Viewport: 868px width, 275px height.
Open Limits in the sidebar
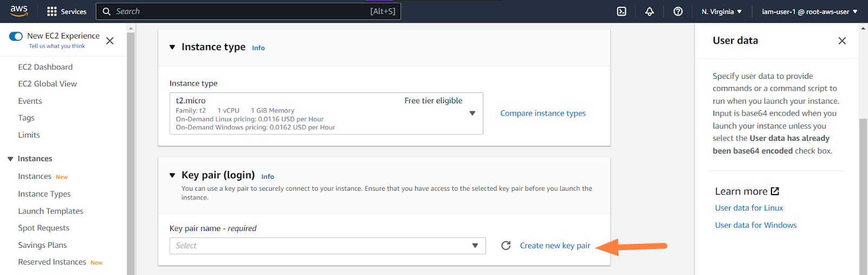pyautogui.click(x=29, y=135)
